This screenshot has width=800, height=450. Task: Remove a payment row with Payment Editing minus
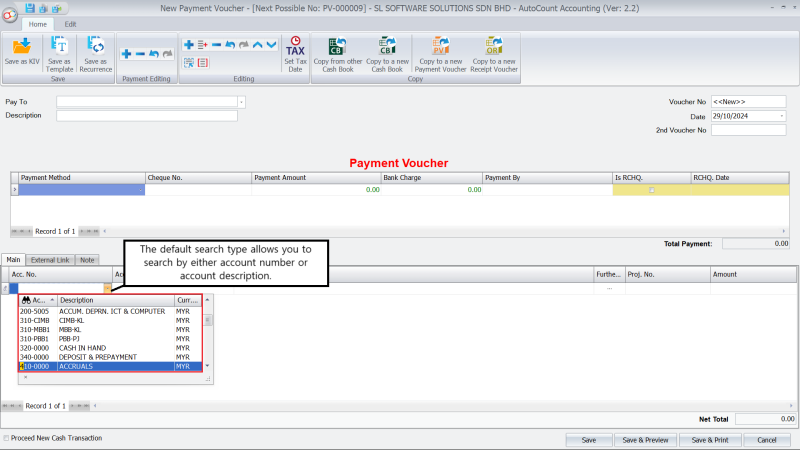pyautogui.click(x=140, y=54)
